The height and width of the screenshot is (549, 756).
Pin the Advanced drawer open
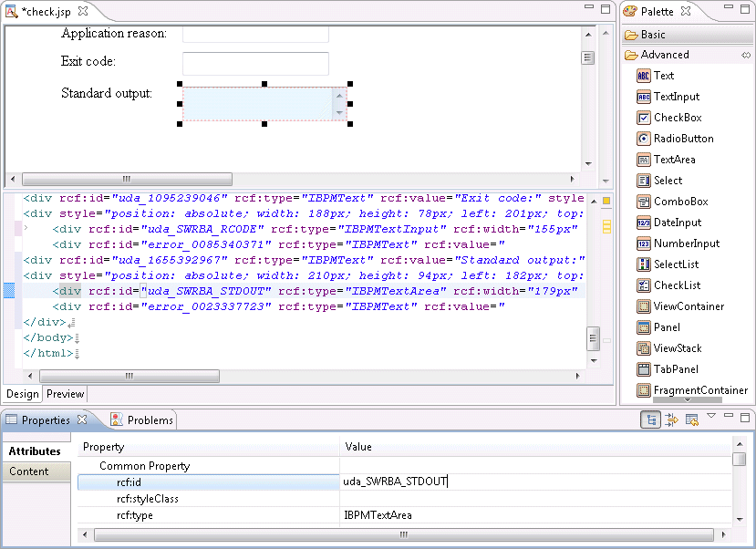point(746,56)
